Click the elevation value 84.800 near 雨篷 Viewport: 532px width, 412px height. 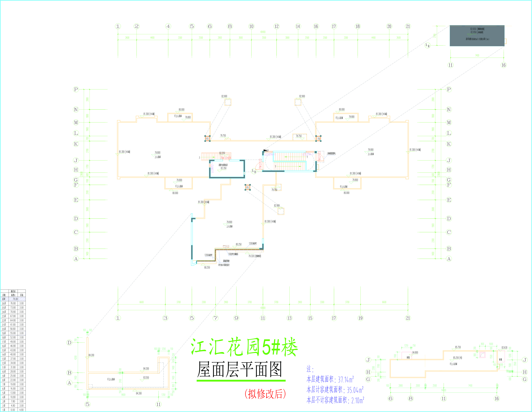click(415, 353)
